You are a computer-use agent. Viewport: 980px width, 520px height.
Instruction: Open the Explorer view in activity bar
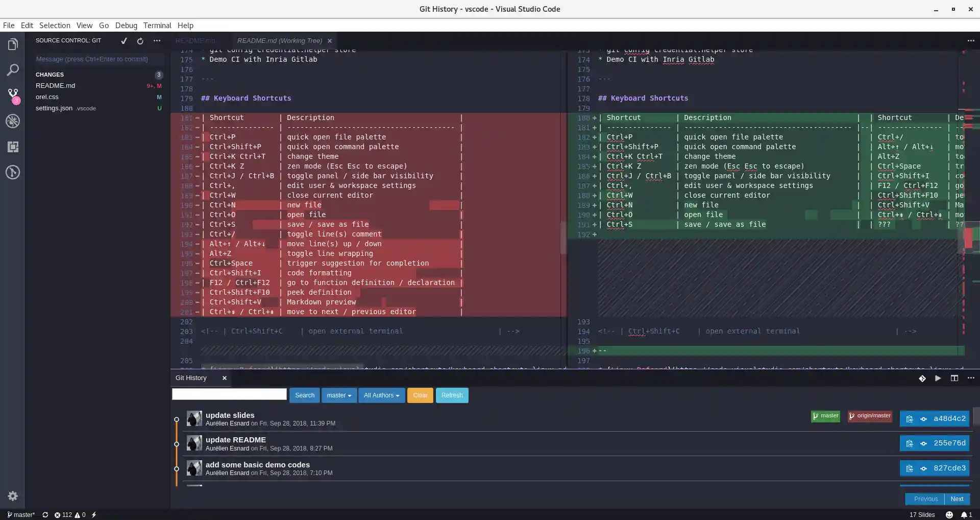pyautogui.click(x=13, y=44)
